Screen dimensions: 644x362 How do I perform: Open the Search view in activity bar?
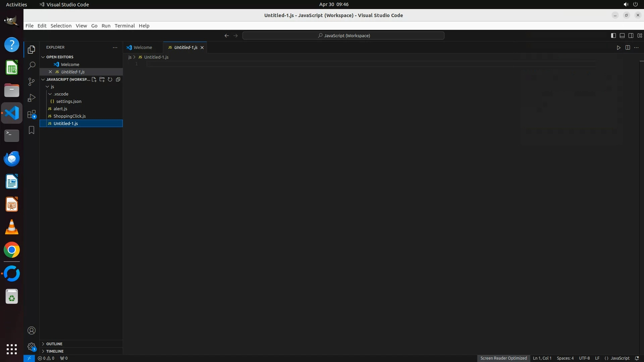pyautogui.click(x=32, y=66)
